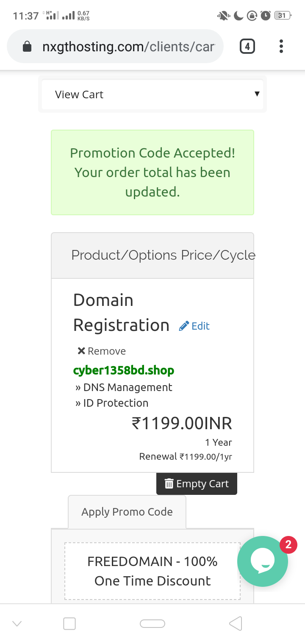Image resolution: width=305 pixels, height=644 pixels.
Task: Click the Empty Cart button
Action: [x=197, y=484]
